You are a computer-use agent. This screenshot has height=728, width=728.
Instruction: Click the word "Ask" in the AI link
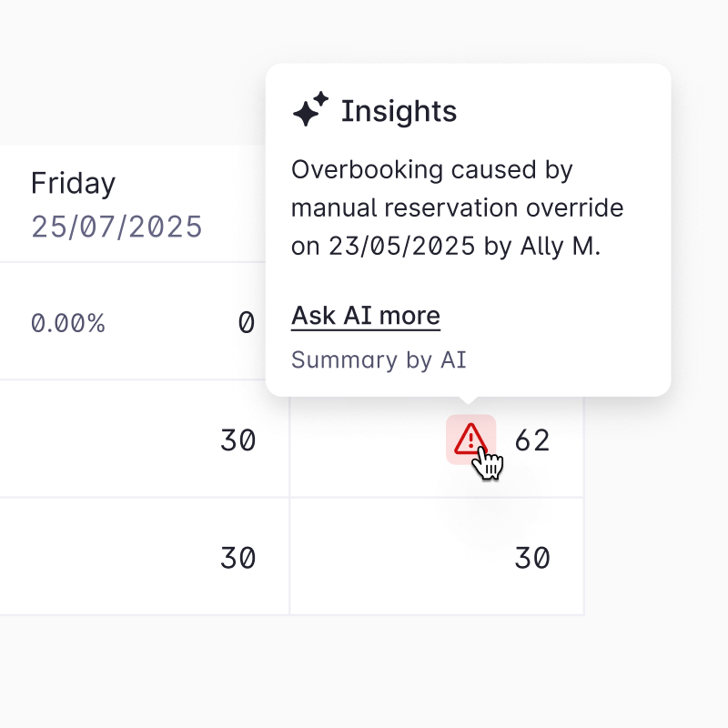click(314, 316)
